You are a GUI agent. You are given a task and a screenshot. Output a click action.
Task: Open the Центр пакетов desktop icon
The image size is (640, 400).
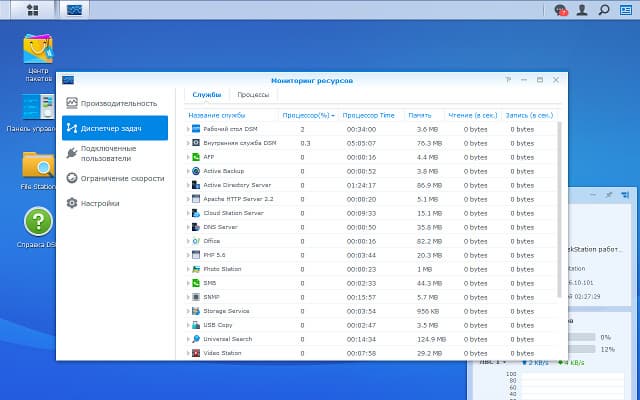pos(38,58)
